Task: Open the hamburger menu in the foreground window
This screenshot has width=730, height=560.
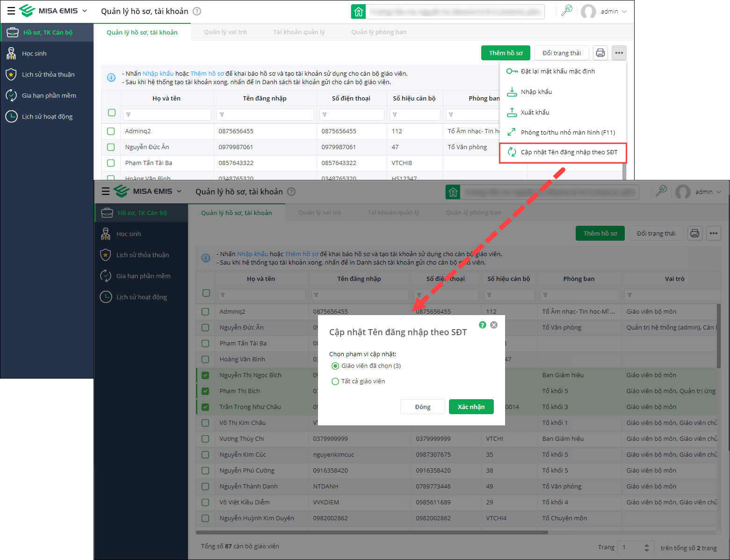Action: click(x=106, y=191)
